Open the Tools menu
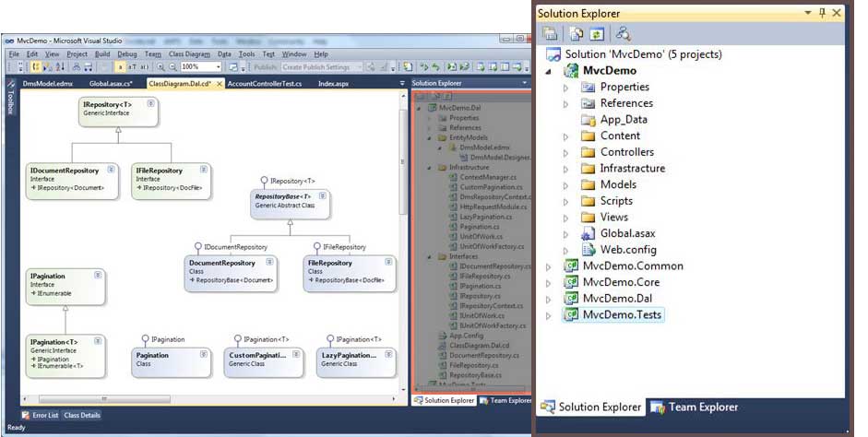 [x=247, y=54]
